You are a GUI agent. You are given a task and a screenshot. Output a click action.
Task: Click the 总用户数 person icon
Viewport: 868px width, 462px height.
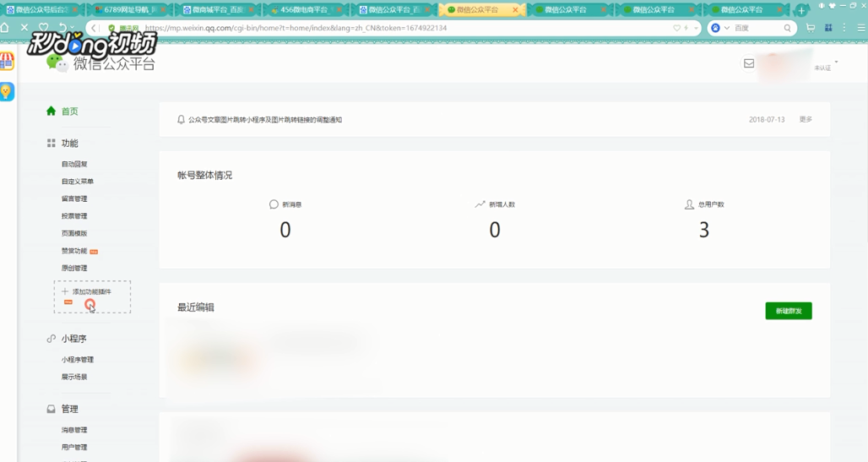[x=689, y=204]
